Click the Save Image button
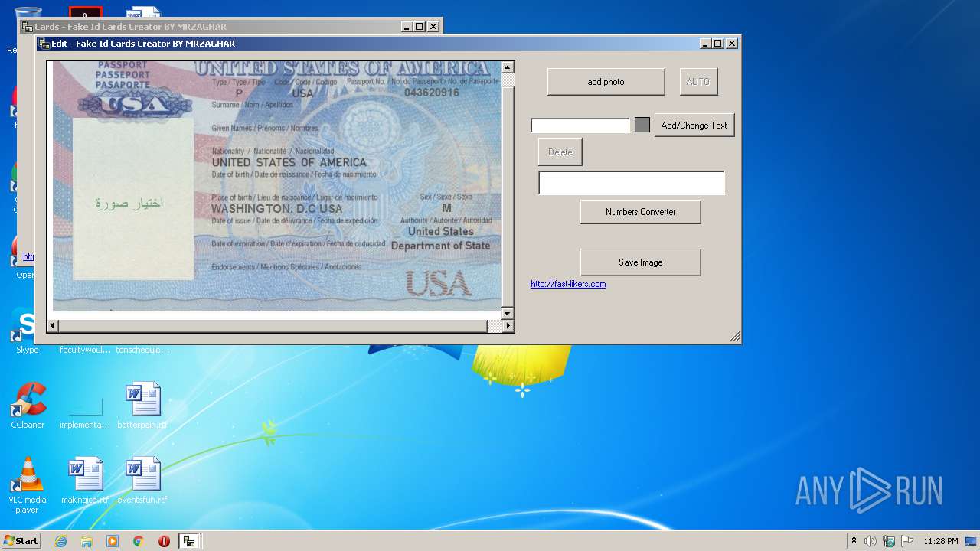Screen dimensions: 980x551 [x=640, y=262]
